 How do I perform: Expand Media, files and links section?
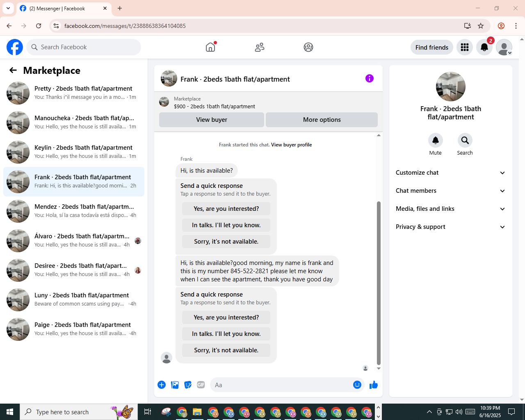(451, 209)
